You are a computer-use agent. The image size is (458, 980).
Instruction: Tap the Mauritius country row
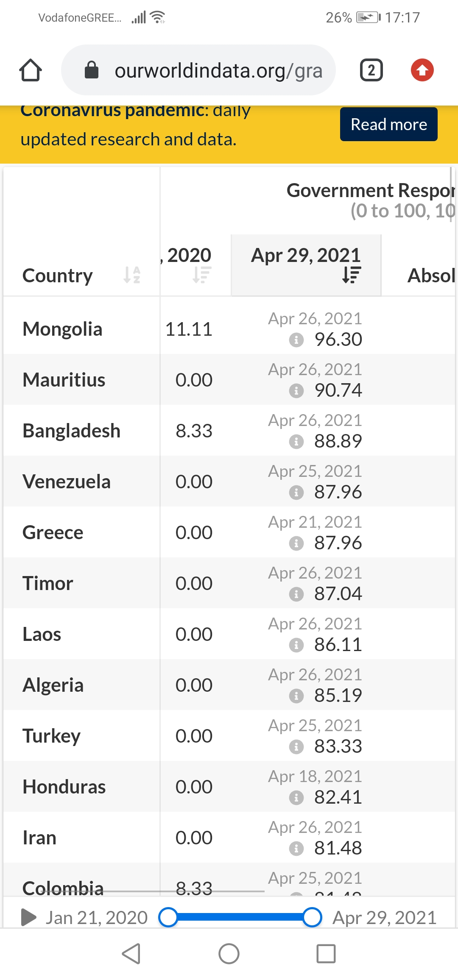tap(64, 380)
